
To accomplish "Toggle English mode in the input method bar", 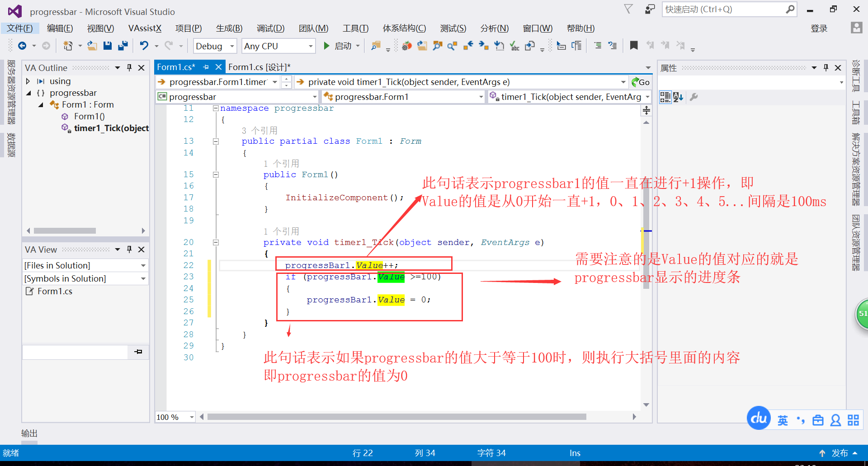I will 783,421.
